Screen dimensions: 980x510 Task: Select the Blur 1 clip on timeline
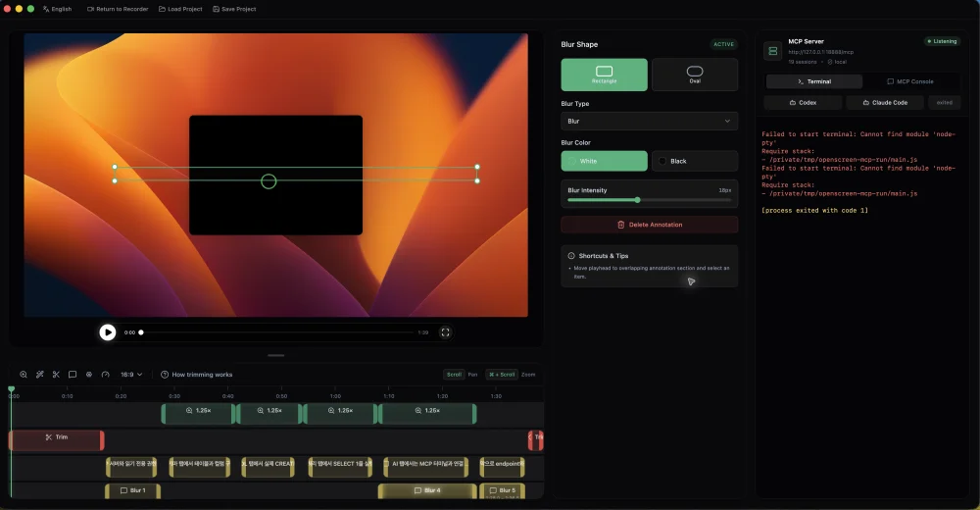pos(132,490)
